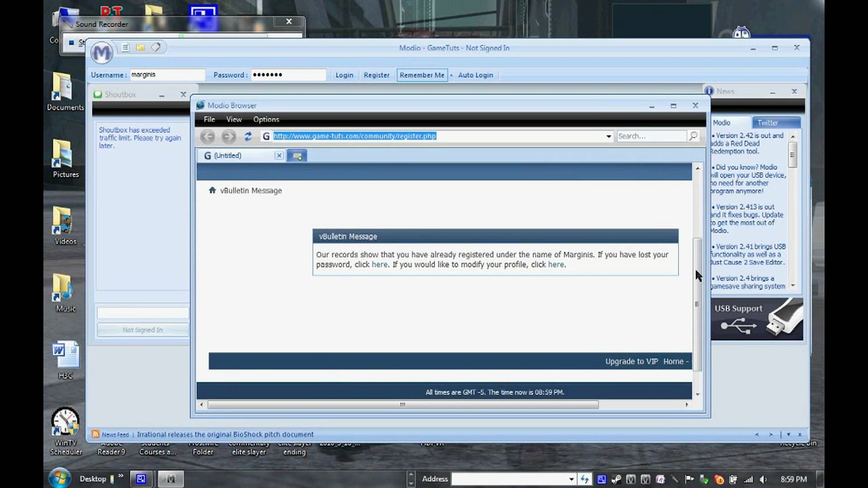Open a new tab in Modio Browser
This screenshot has height=488, width=868.
297,156
